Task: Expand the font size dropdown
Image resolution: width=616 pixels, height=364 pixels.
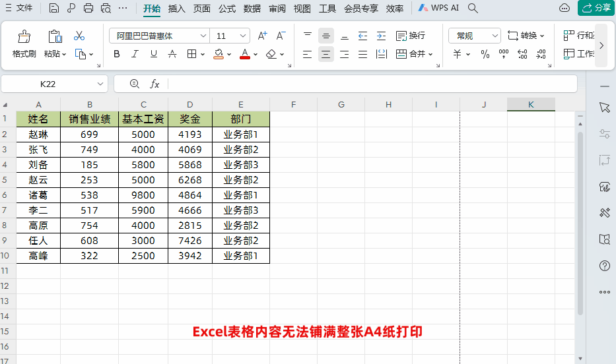Action: point(243,36)
